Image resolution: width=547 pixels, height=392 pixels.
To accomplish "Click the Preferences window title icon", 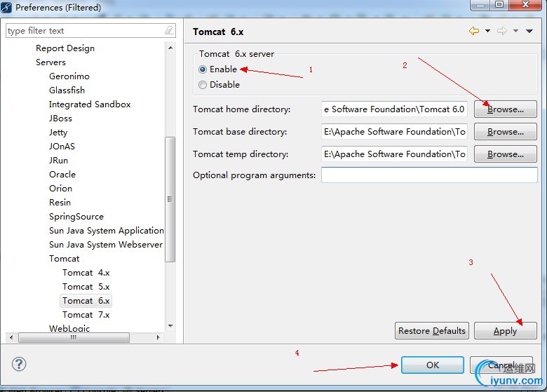I will point(6,7).
